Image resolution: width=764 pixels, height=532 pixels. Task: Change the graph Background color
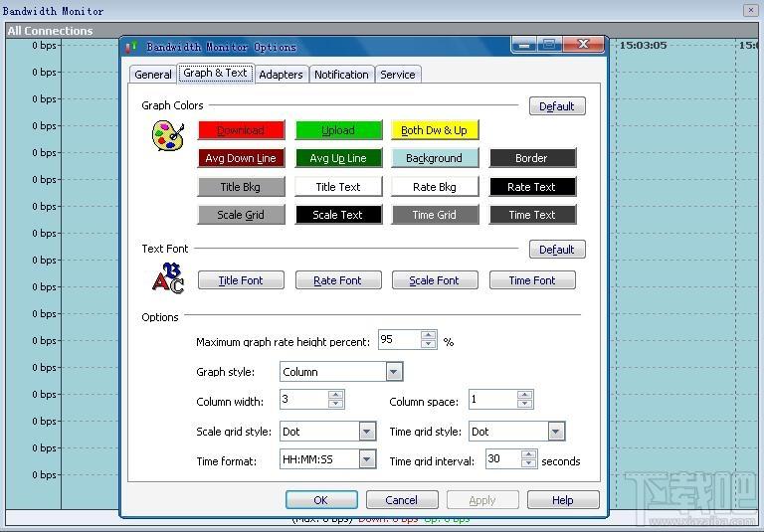[434, 158]
